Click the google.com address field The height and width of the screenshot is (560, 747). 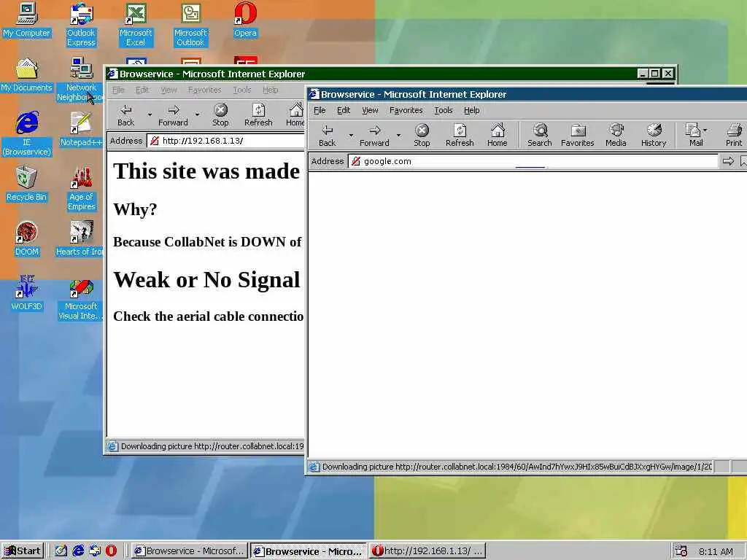click(533, 161)
